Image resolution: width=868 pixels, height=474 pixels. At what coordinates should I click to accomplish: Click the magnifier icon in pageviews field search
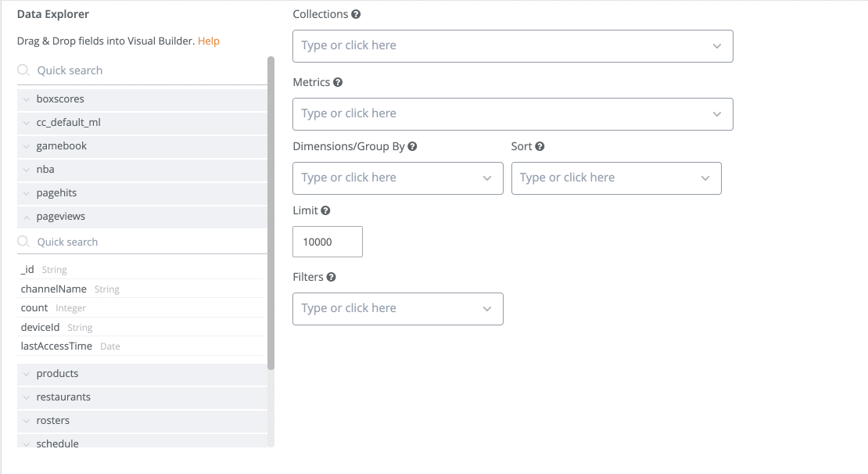(24, 242)
